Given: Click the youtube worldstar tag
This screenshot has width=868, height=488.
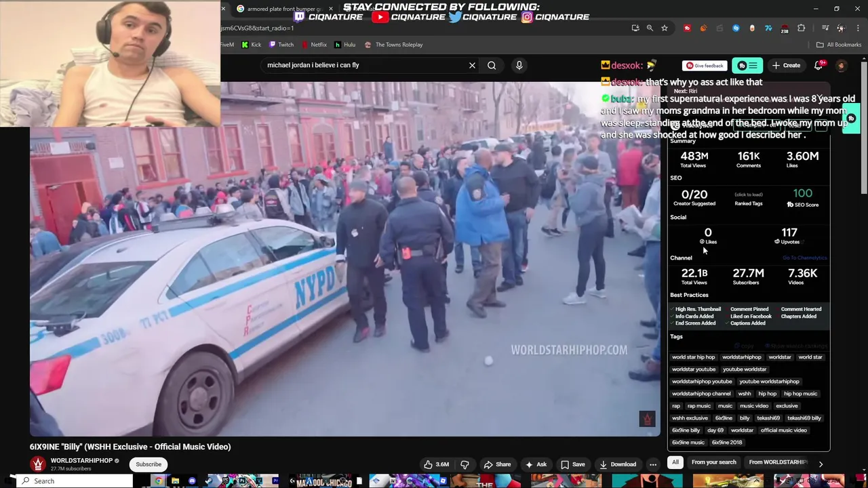Looking at the screenshot, I should 745,369.
